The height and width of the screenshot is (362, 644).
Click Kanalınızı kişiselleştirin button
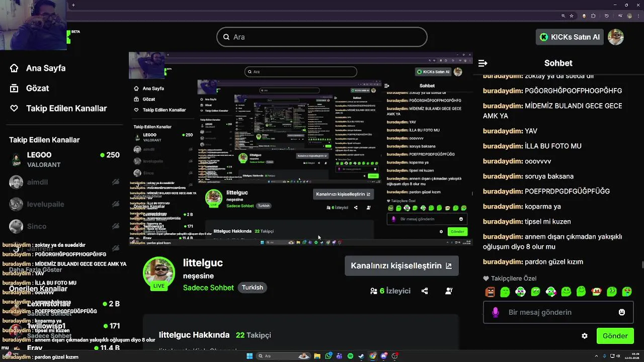401,265
